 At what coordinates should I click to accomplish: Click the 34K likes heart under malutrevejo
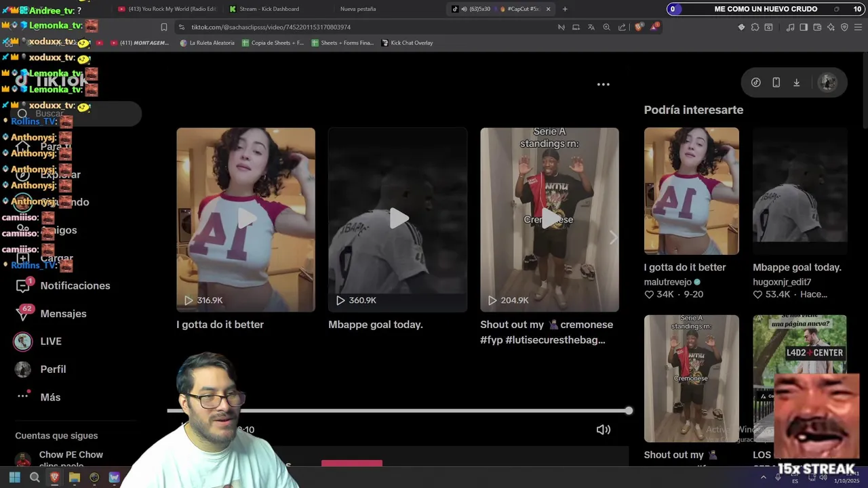pyautogui.click(x=649, y=295)
